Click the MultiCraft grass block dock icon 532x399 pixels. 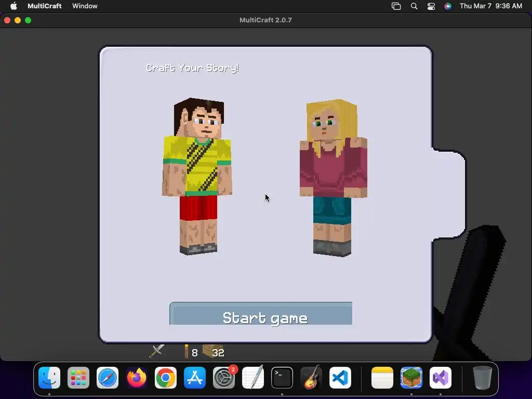tap(411, 378)
